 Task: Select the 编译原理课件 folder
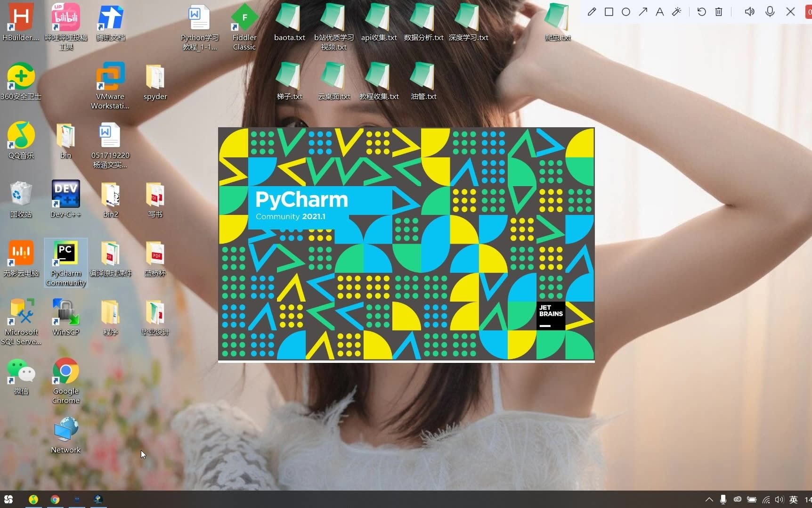tap(110, 258)
